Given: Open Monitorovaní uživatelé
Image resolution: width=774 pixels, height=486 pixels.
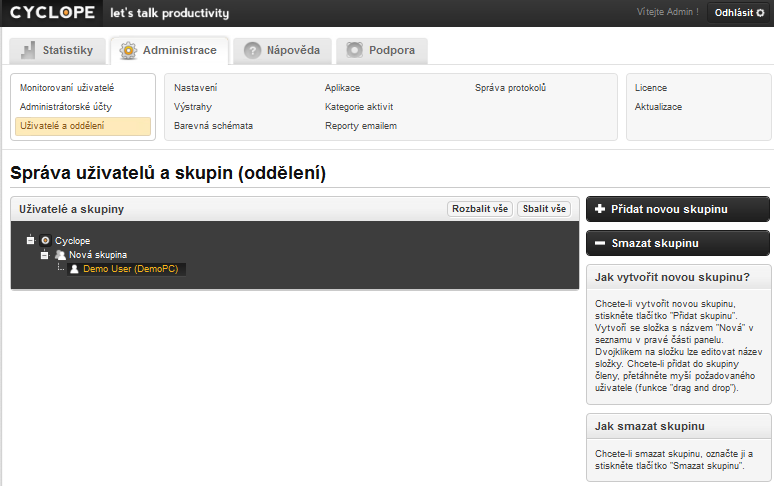Looking at the screenshot, I should 67,88.
